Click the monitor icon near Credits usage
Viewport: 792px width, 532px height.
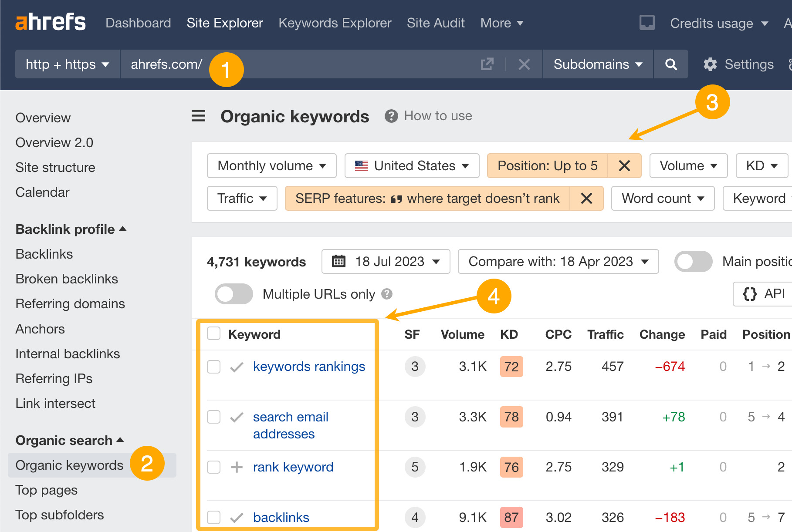[647, 23]
